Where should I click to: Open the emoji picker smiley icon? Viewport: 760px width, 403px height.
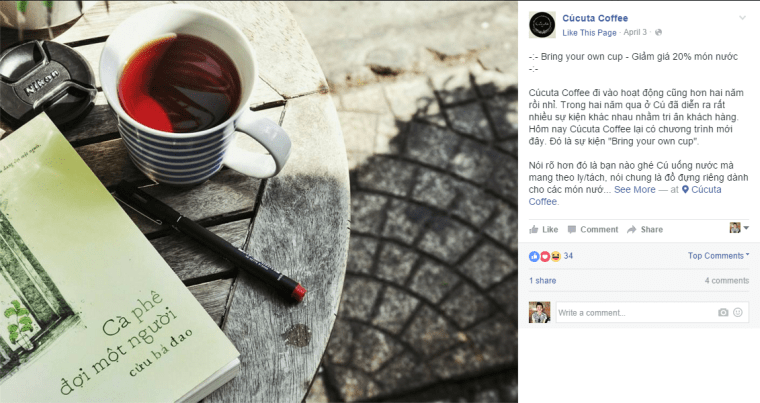(x=738, y=312)
